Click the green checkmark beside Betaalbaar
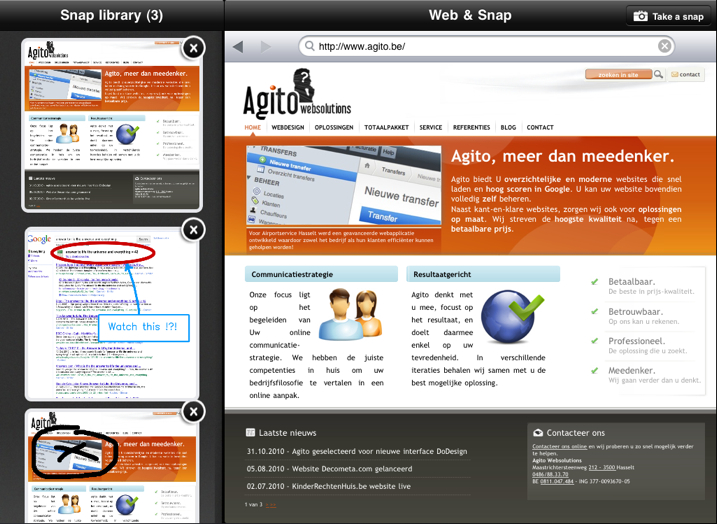The height and width of the screenshot is (524, 717). tap(594, 282)
